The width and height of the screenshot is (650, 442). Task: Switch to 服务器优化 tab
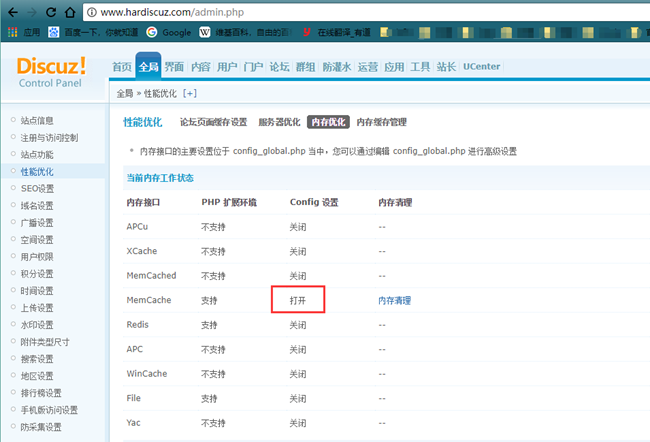[x=279, y=122]
